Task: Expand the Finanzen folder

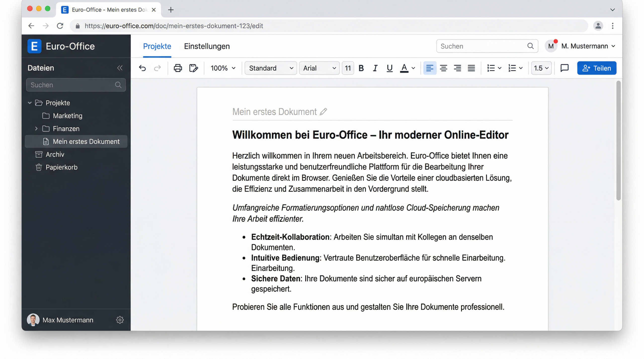Action: click(36, 129)
